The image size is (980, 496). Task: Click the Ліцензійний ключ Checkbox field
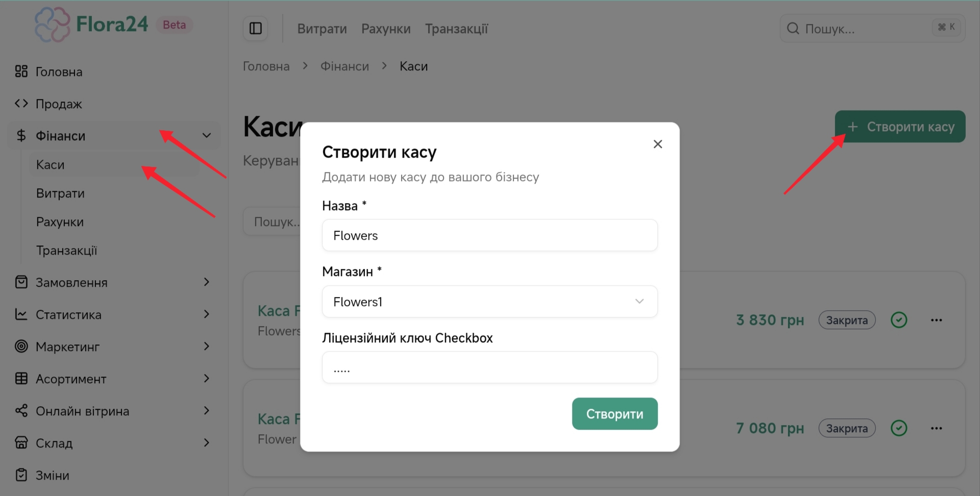[489, 367]
